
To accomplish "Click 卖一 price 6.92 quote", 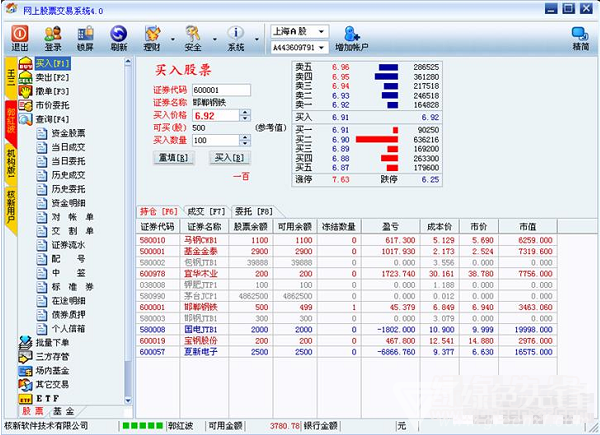I will [x=341, y=105].
